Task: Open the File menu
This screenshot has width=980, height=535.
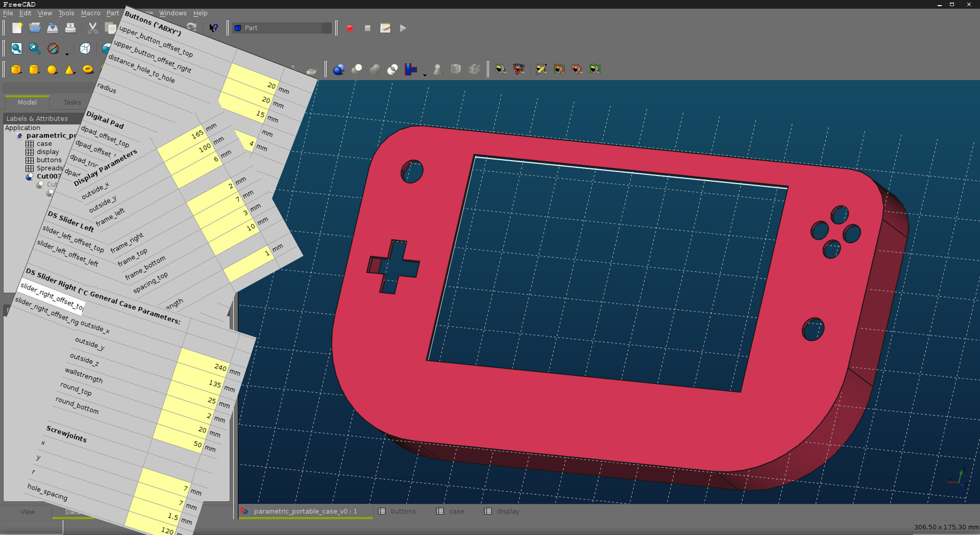Action: (8, 13)
